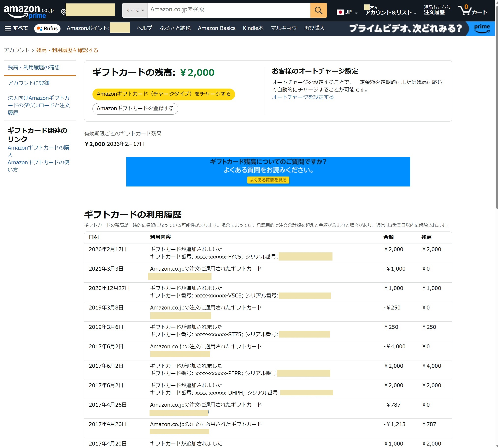Viewport: 498px width, 448px height.
Task: Click the yellow ギフトカードをチャージする button
Action: 163,94
